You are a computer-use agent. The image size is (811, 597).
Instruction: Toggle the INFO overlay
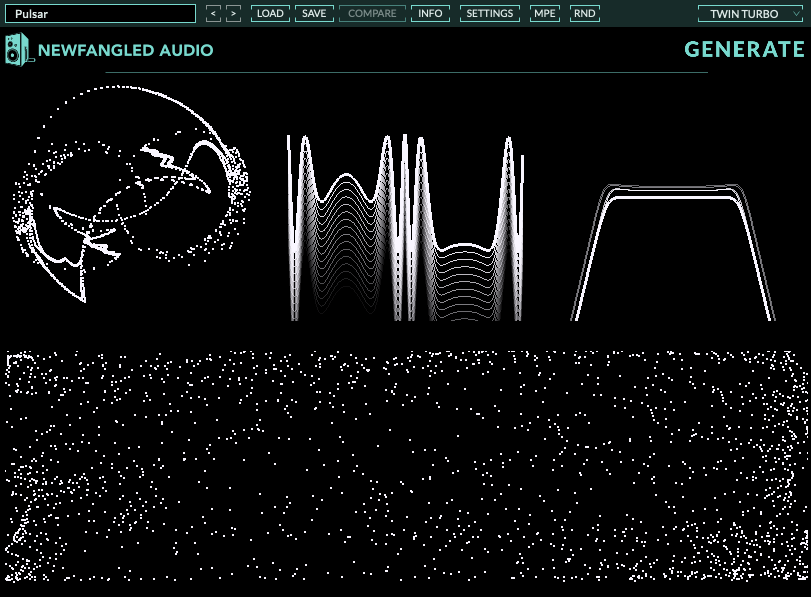[430, 14]
